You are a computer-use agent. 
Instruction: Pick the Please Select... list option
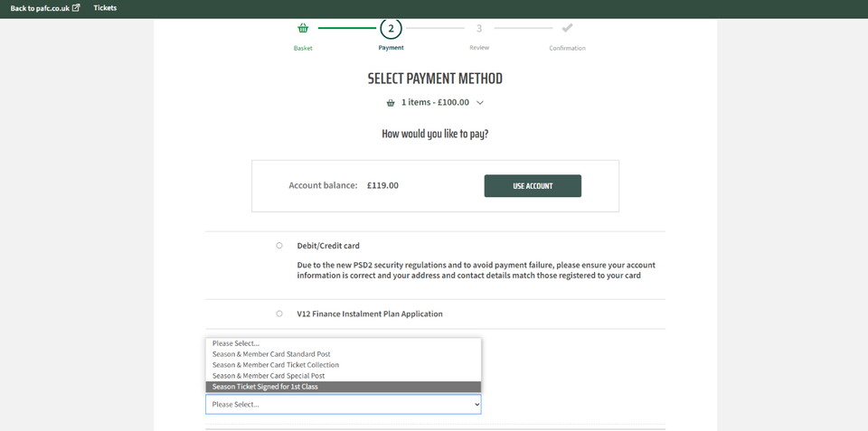click(236, 343)
